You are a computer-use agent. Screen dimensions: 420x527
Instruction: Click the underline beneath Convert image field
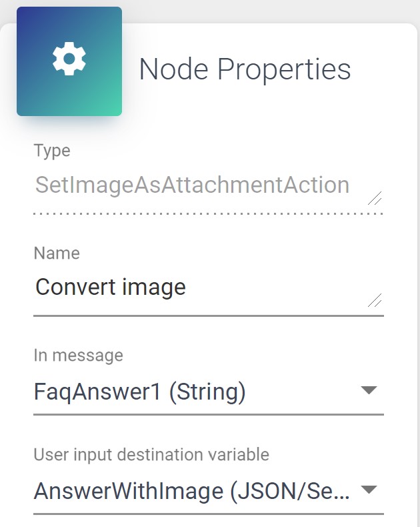(x=208, y=315)
